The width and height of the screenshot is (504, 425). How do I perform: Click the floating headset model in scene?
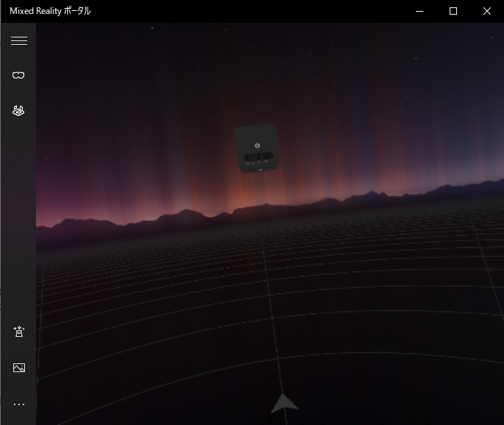click(257, 148)
